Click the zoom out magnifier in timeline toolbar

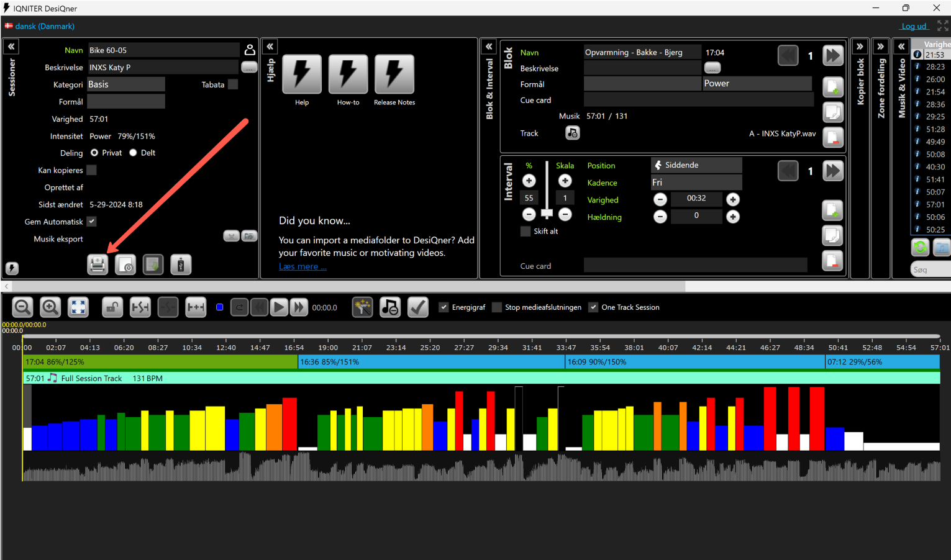(x=22, y=307)
